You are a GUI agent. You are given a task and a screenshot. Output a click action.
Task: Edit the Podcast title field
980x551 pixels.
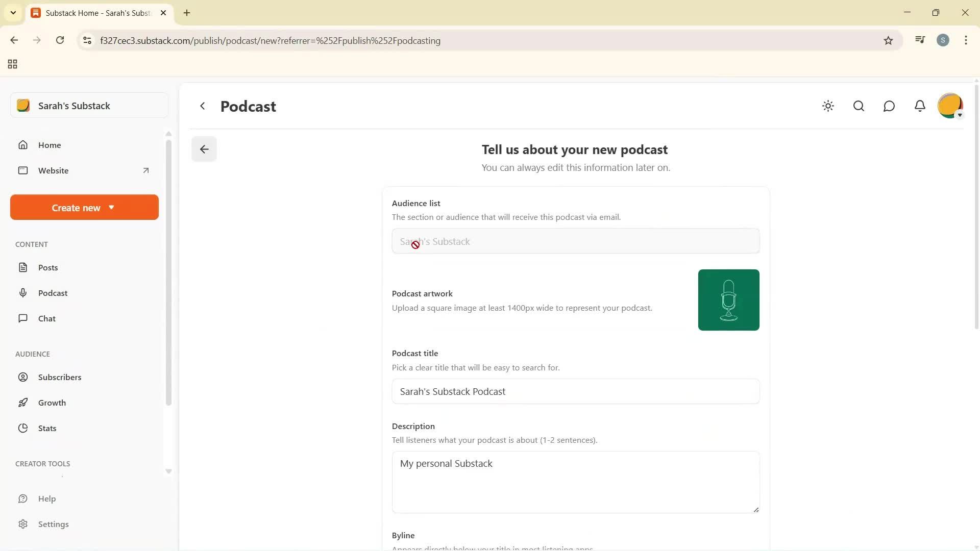[x=575, y=391]
